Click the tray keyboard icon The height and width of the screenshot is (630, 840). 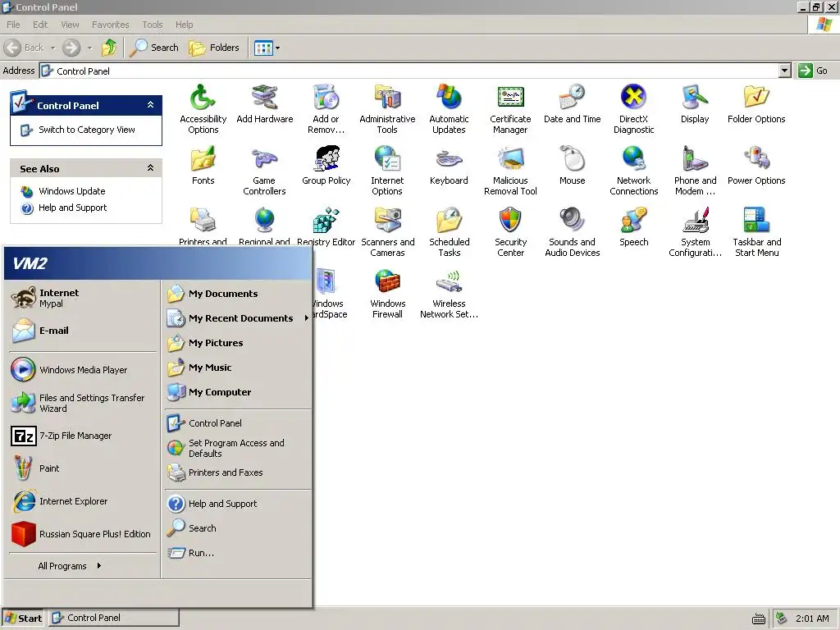(759, 619)
